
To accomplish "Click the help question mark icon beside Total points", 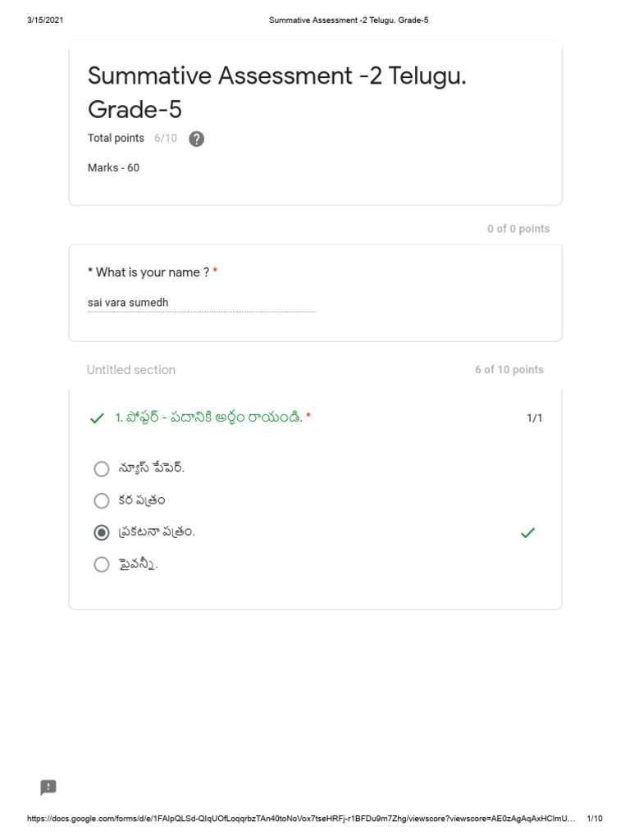I will [196, 139].
